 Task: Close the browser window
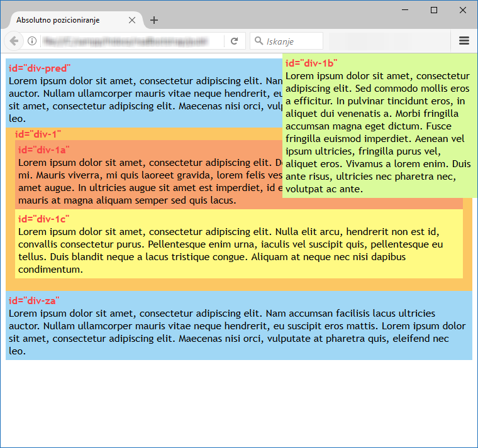point(462,10)
